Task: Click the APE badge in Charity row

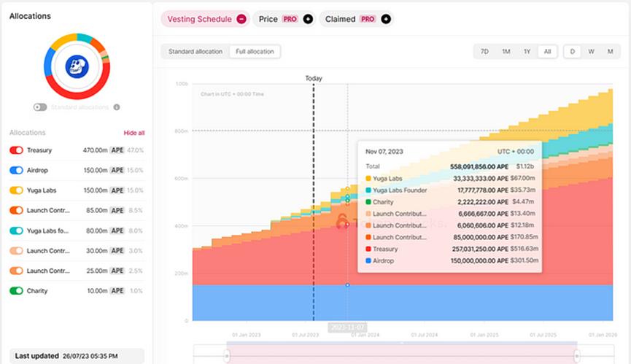Action: (117, 291)
